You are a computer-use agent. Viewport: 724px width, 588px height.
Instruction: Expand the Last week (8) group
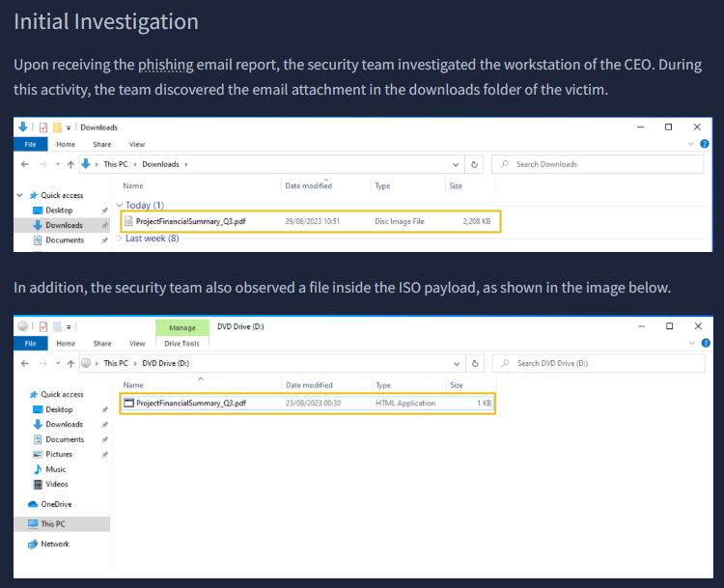click(120, 238)
